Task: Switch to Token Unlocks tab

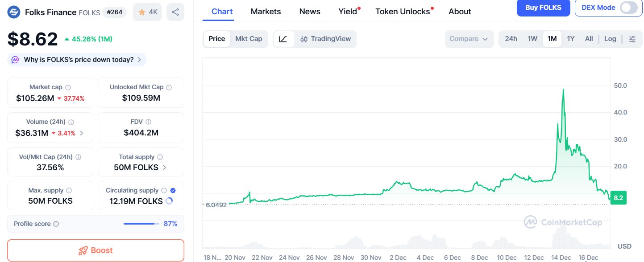Action: pyautogui.click(x=403, y=12)
